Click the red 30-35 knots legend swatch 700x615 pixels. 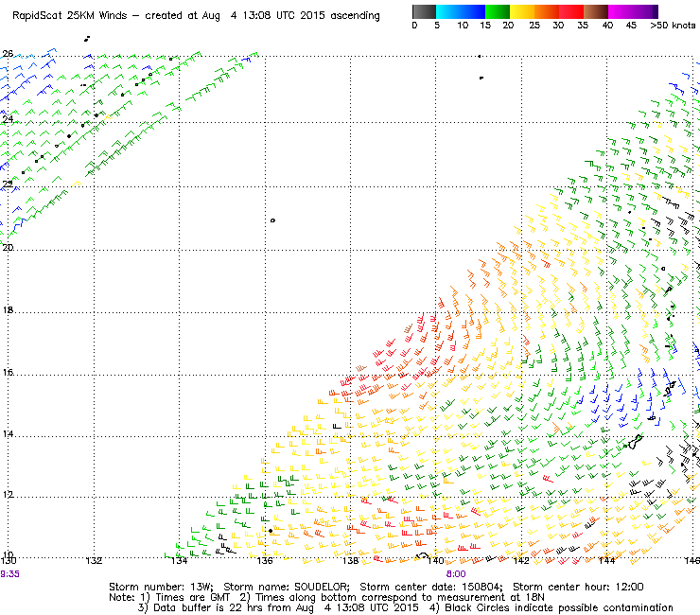(571, 11)
